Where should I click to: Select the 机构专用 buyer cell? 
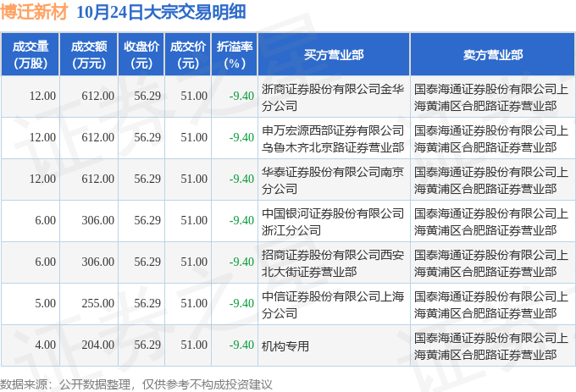tap(334, 345)
